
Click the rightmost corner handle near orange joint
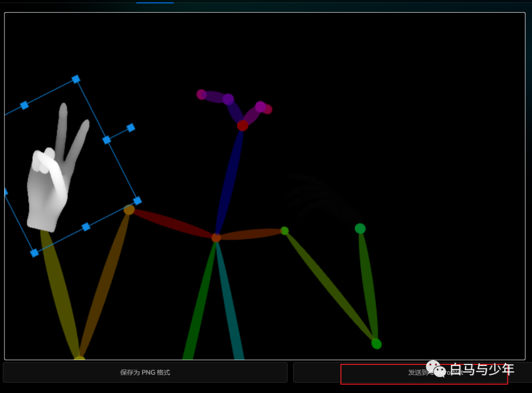click(x=137, y=201)
